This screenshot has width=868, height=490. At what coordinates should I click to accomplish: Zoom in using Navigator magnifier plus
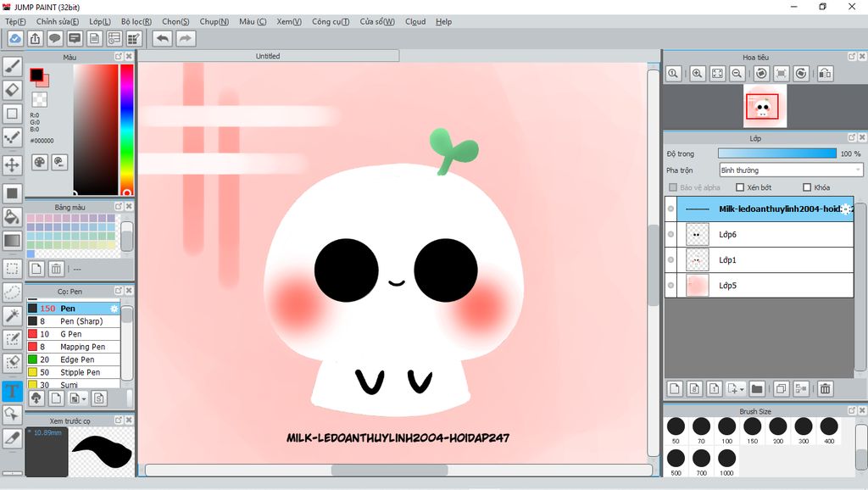pyautogui.click(x=698, y=73)
